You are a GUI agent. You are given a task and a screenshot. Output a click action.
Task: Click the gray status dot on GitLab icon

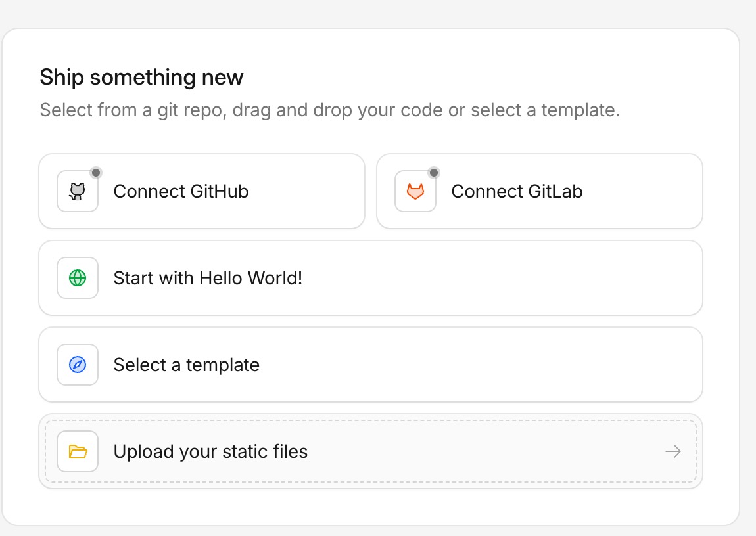(x=433, y=173)
